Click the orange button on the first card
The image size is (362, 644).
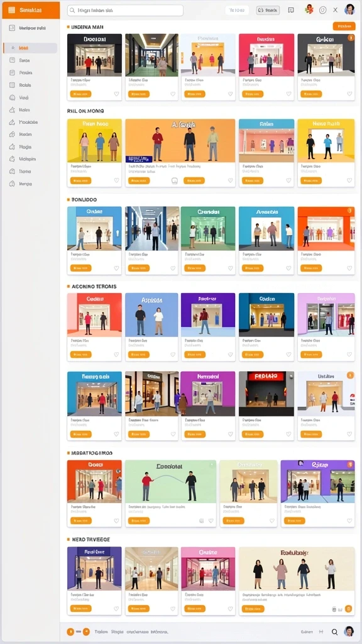[80, 94]
